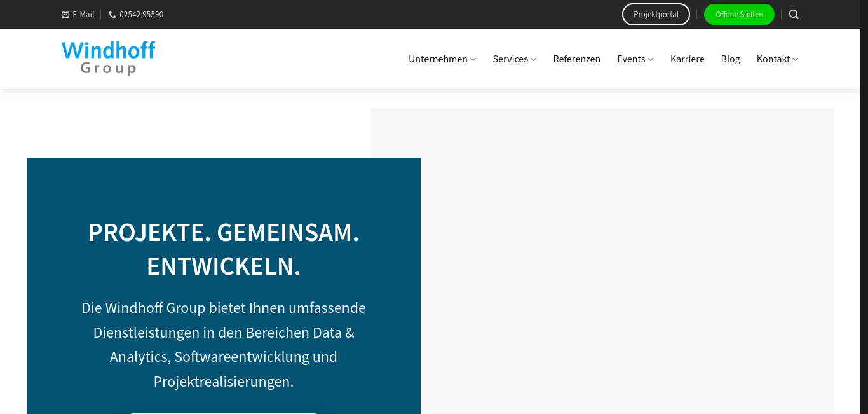Go to the Referenzen page
The image size is (868, 414).
(576, 59)
